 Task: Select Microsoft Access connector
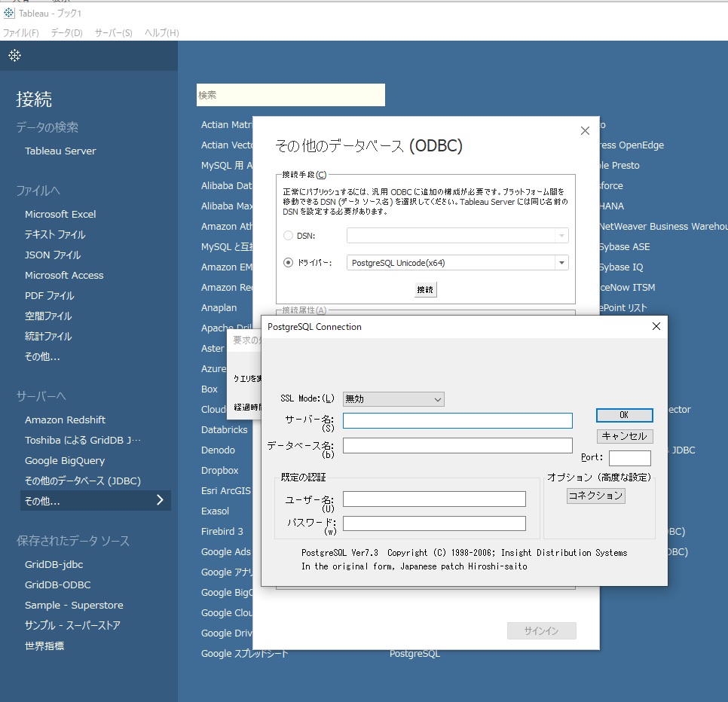pyautogui.click(x=64, y=276)
